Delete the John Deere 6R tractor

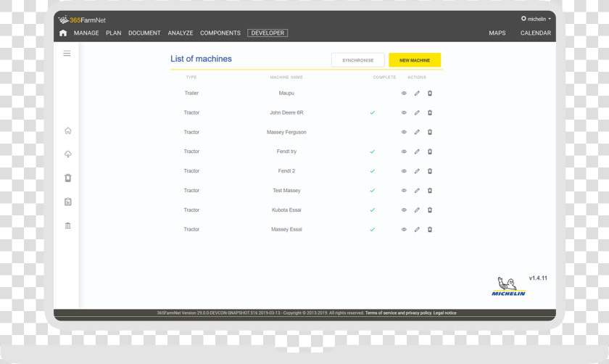click(430, 112)
